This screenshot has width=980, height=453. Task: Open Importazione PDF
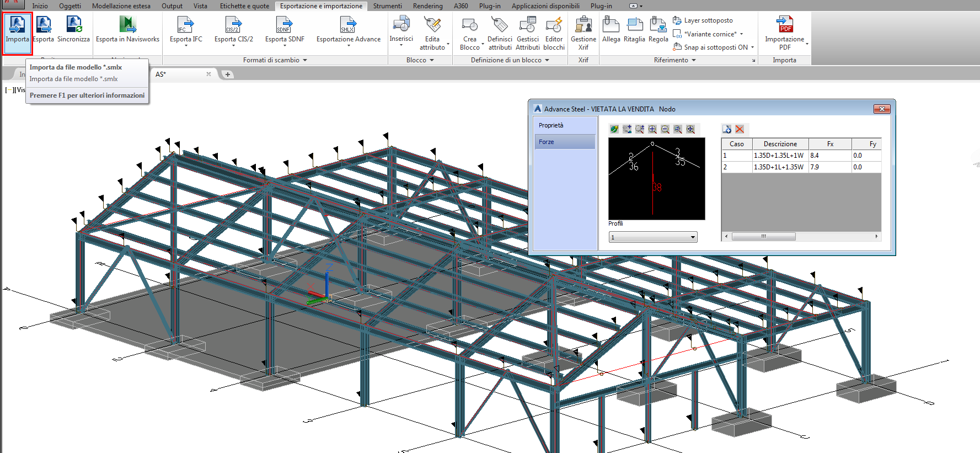click(x=785, y=33)
